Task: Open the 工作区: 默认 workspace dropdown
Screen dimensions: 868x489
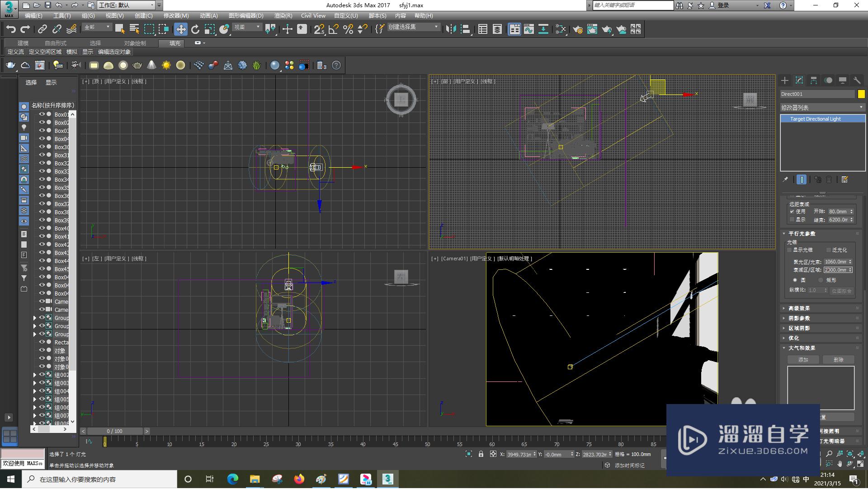Action: point(126,5)
